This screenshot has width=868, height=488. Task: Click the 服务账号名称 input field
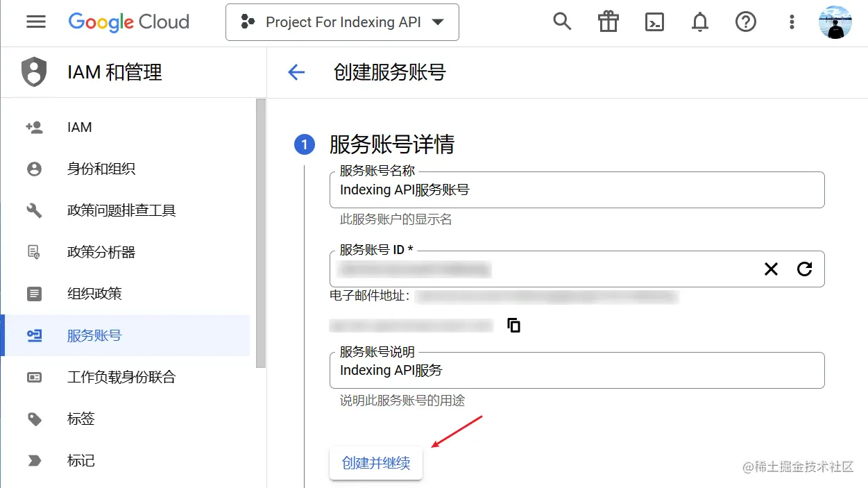pyautogui.click(x=577, y=190)
